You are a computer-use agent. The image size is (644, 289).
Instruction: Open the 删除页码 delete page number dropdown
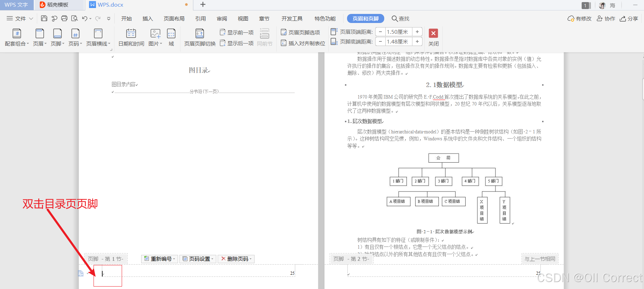click(x=236, y=259)
